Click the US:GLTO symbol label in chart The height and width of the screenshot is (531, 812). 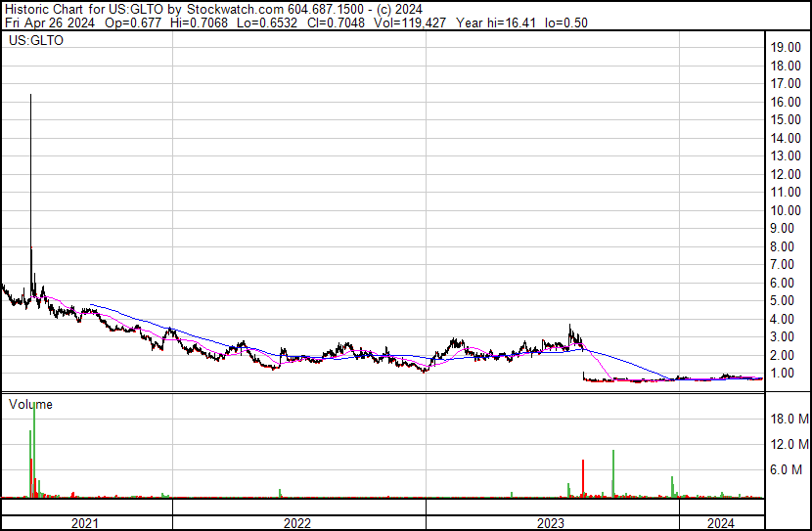tap(36, 40)
